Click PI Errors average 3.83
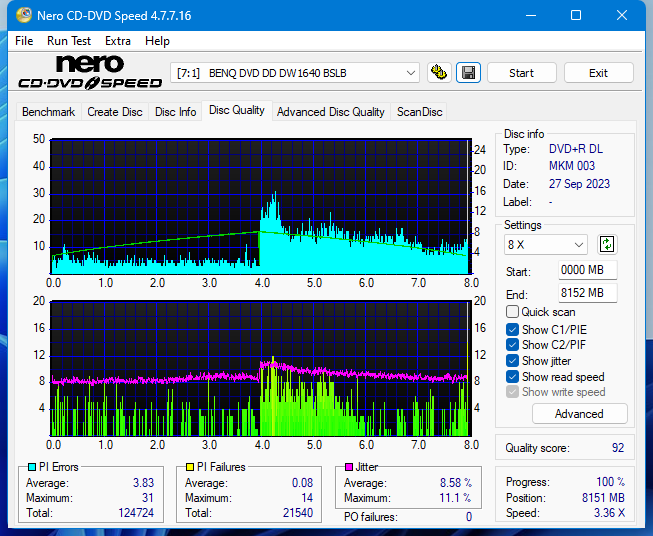 click(143, 483)
